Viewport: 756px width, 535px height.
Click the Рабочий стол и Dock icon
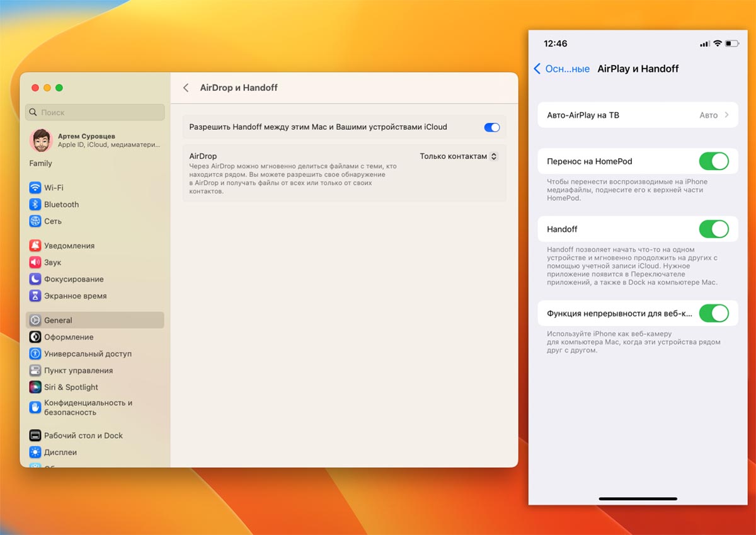tap(35, 435)
